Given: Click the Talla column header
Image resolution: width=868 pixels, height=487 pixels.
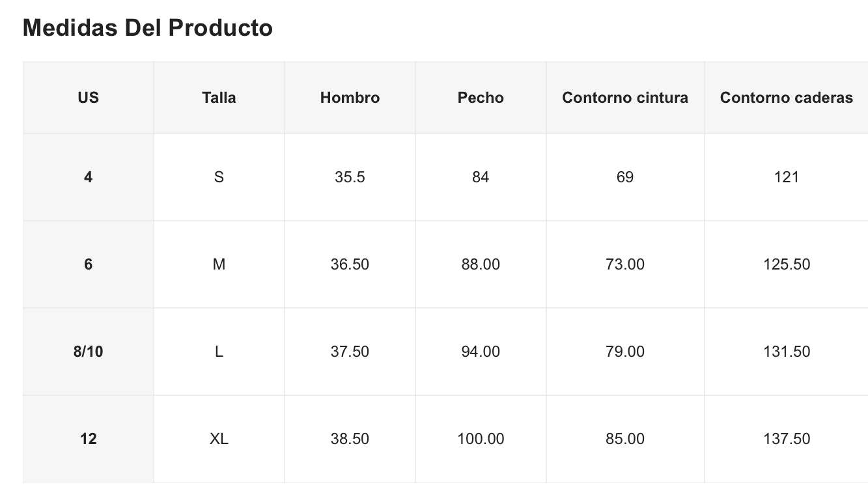Looking at the screenshot, I should tap(219, 98).
